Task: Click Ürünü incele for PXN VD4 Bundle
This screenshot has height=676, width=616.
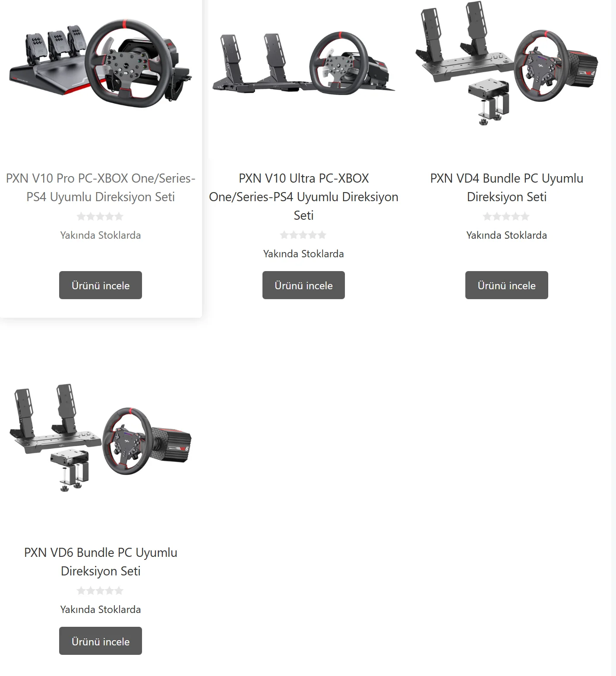Action: [507, 285]
